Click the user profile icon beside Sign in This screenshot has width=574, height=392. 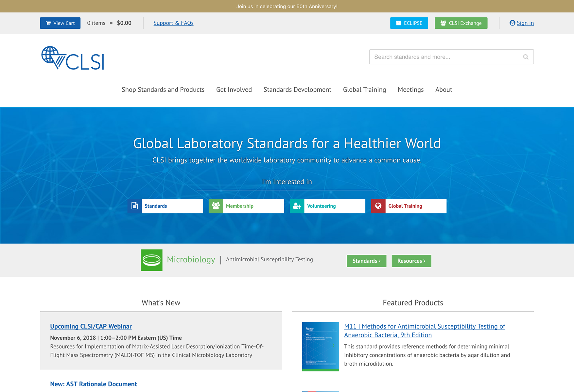tap(512, 23)
